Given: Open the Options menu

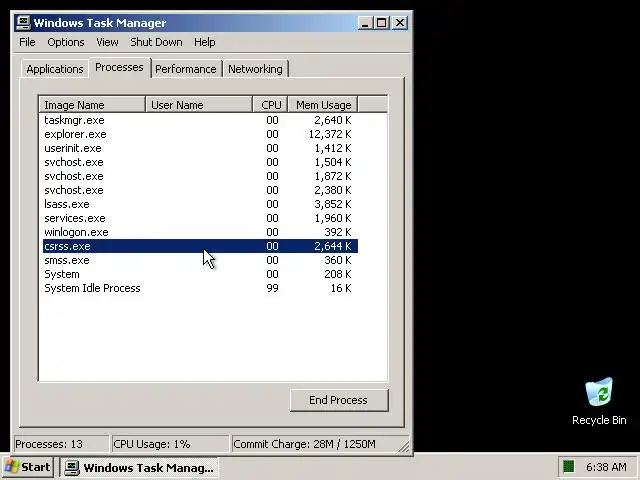Looking at the screenshot, I should (66, 42).
